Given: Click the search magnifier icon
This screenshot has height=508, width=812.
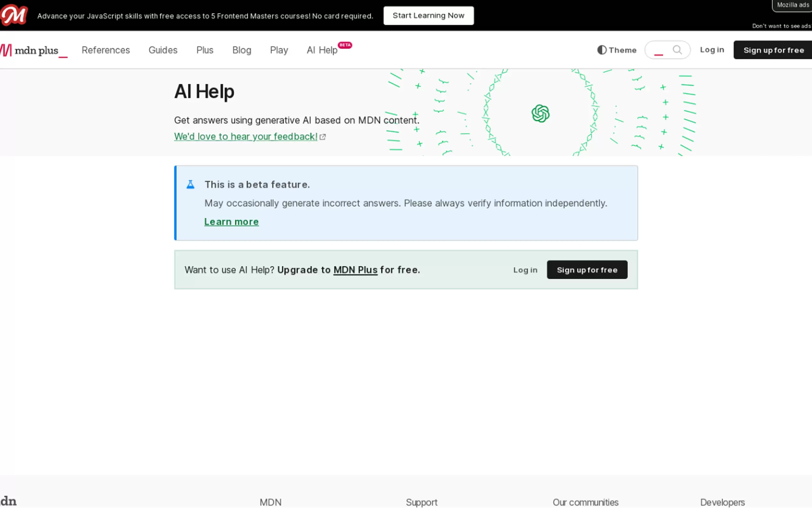Looking at the screenshot, I should pos(677,50).
